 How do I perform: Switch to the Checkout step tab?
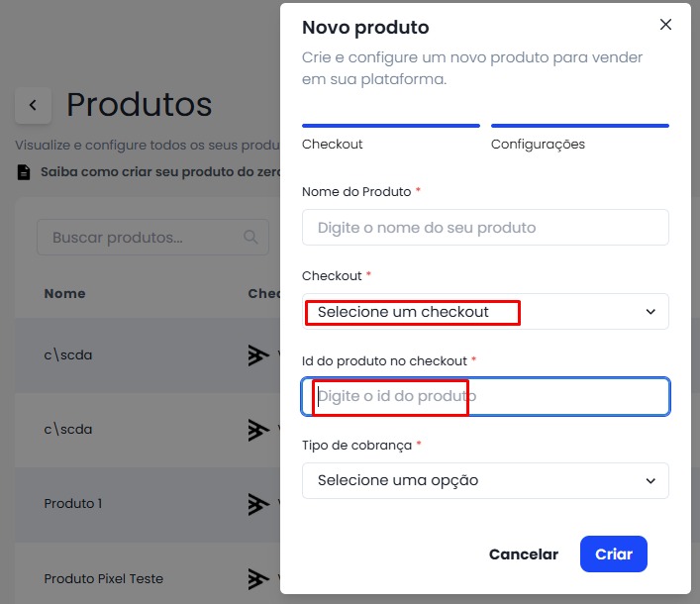391,138
